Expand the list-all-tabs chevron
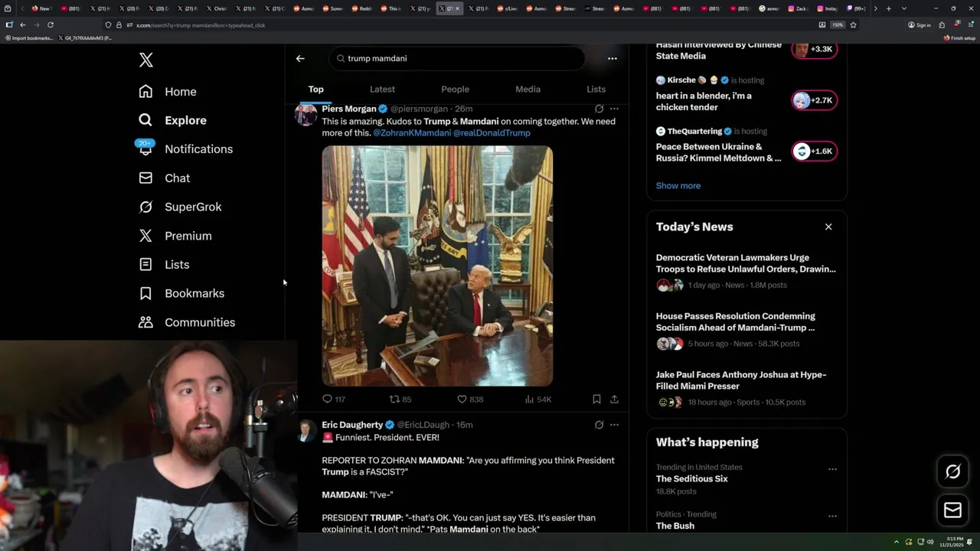Image resolution: width=980 pixels, height=551 pixels. [x=904, y=8]
